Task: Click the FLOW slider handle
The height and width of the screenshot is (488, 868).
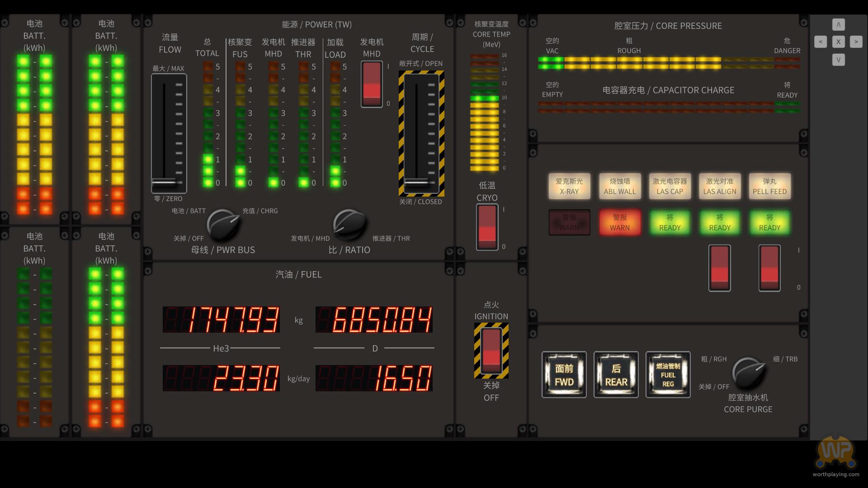Action: tap(164, 183)
